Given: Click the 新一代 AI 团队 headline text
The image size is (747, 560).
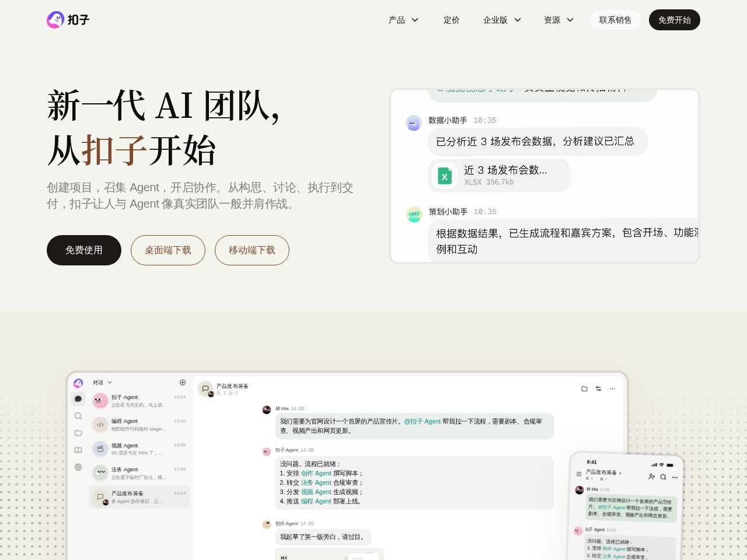Looking at the screenshot, I should click(163, 106).
